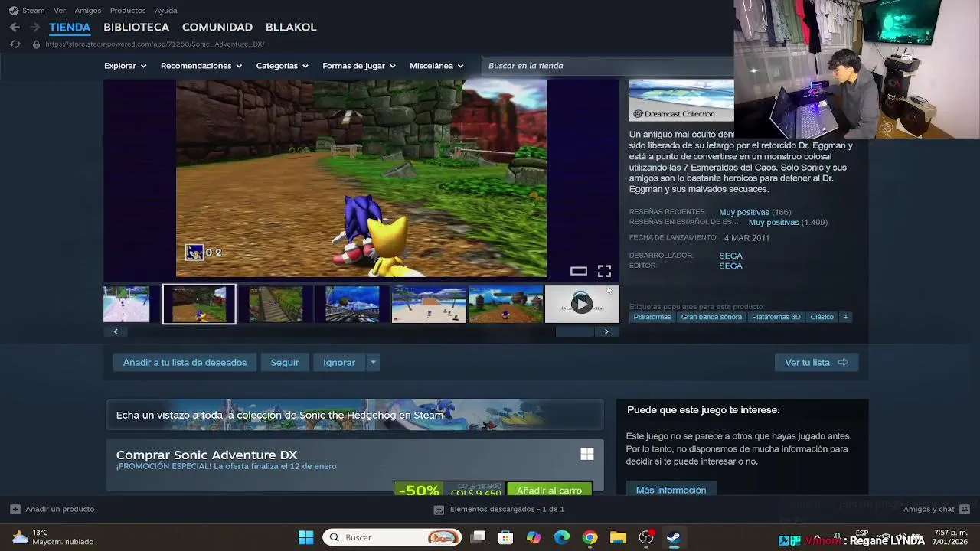
Task: Open recent reviews Muy positivas (166) link
Action: click(755, 212)
